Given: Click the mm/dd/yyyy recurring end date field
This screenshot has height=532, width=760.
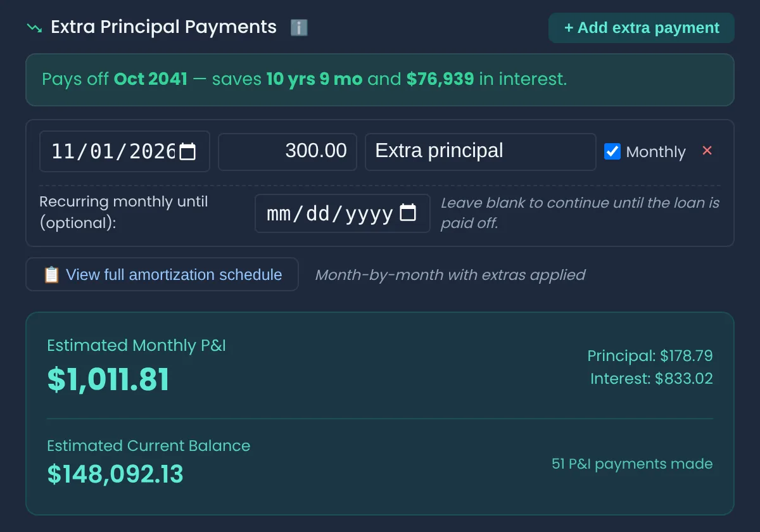Looking at the screenshot, I should pos(343,213).
